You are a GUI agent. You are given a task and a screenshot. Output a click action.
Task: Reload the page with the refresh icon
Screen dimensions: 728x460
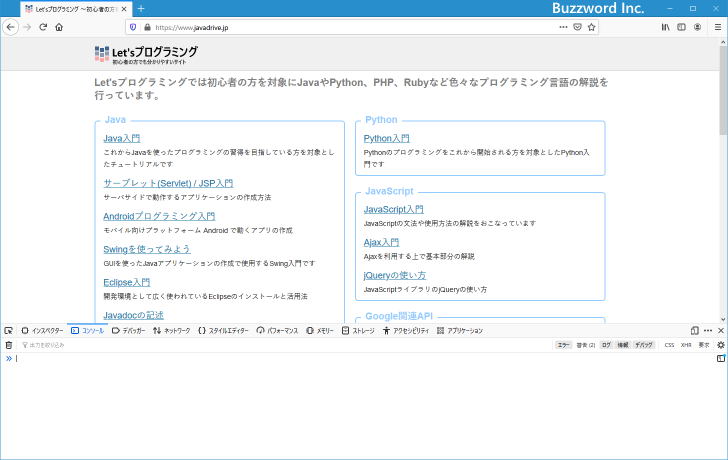pos(43,27)
